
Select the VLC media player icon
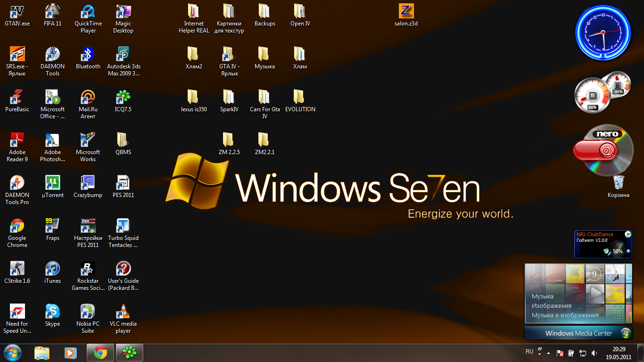pos(123,319)
